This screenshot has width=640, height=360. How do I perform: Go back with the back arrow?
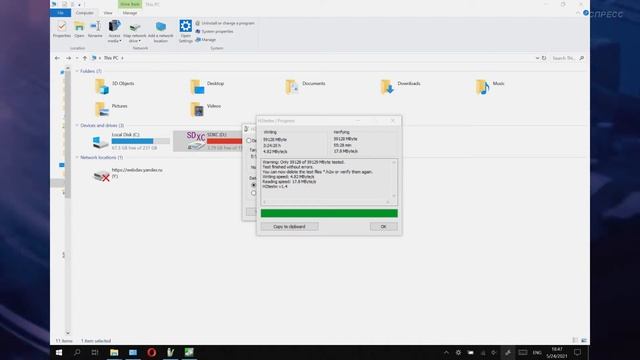(57, 58)
